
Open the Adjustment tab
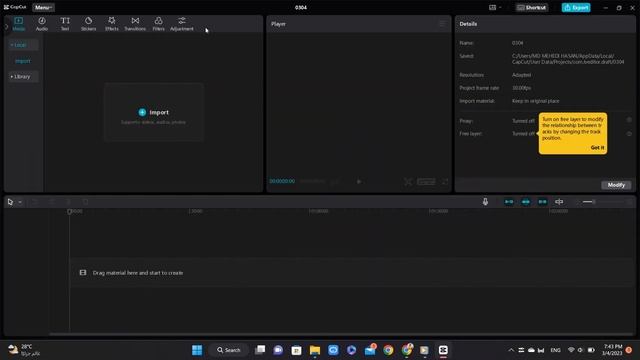point(182,24)
